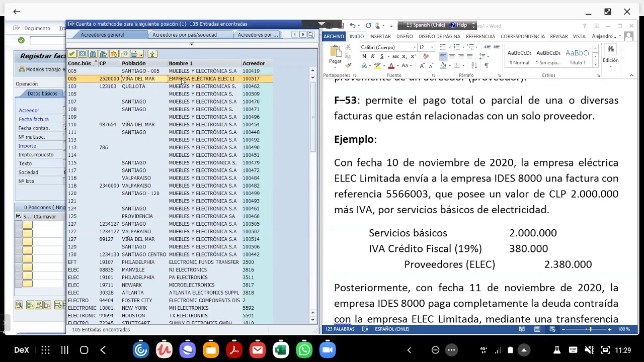The width and height of the screenshot is (644, 362).
Task: Apply the Título 1 style
Action: click(x=577, y=57)
